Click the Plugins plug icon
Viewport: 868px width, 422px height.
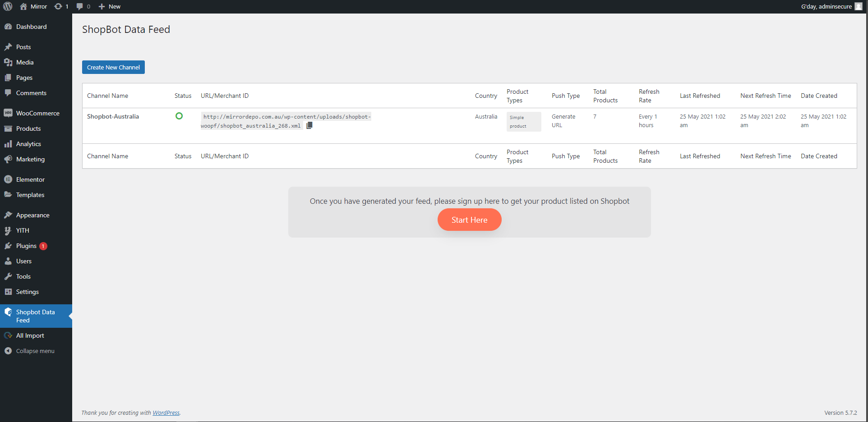click(8, 246)
